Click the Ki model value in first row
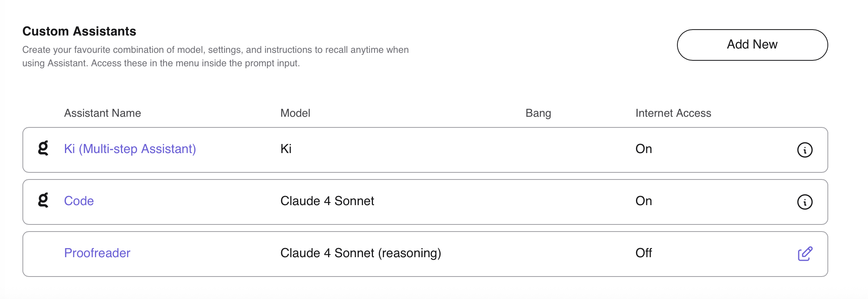This screenshot has width=868, height=299. click(x=286, y=149)
